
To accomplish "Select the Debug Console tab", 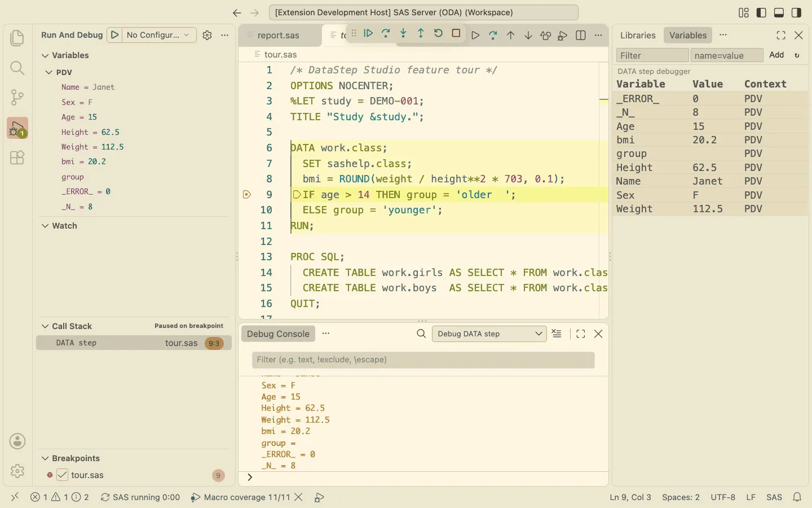I will (278, 334).
